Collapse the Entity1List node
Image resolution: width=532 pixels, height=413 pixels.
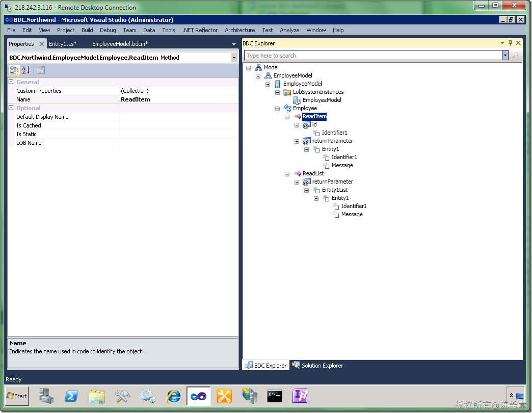[x=306, y=190]
